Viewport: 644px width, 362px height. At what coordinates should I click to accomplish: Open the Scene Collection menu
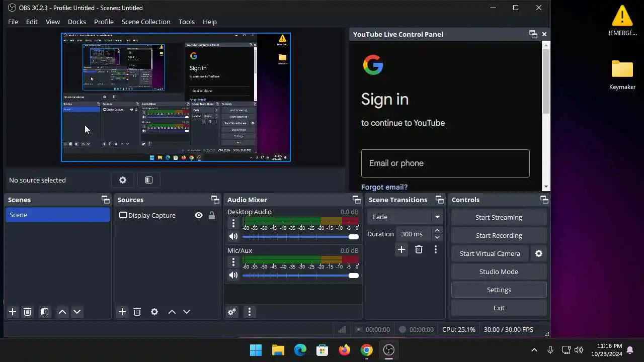146,22
